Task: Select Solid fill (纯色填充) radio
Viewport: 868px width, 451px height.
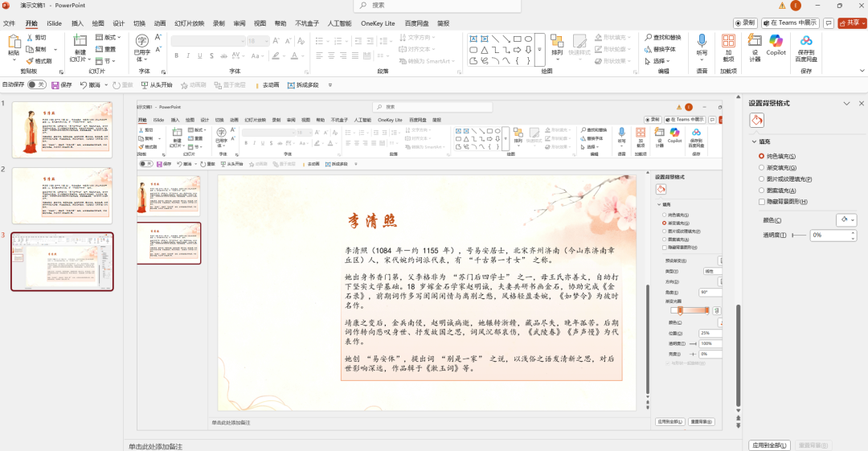Action: tap(762, 156)
